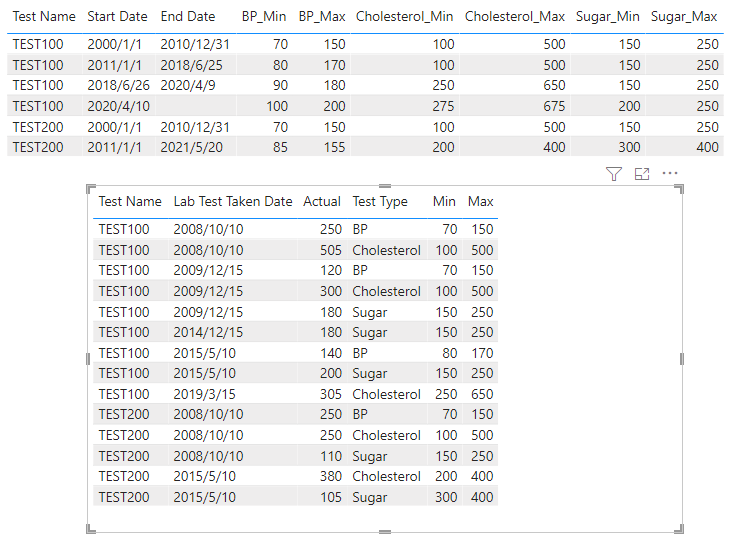735x553 pixels.
Task: Click the Focus mode icon
Action: click(x=642, y=174)
